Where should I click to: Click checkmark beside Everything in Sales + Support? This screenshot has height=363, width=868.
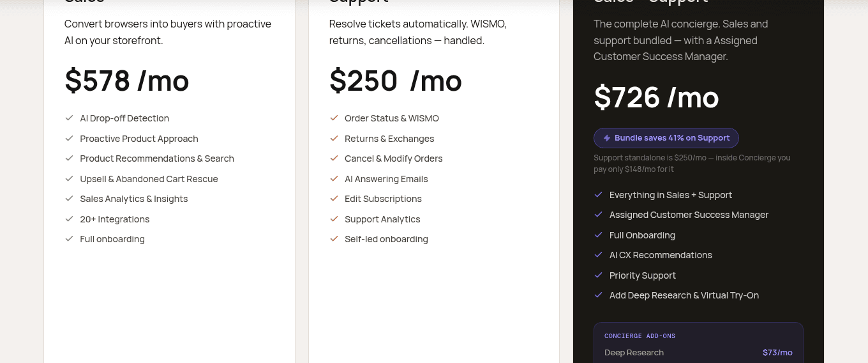pos(599,194)
